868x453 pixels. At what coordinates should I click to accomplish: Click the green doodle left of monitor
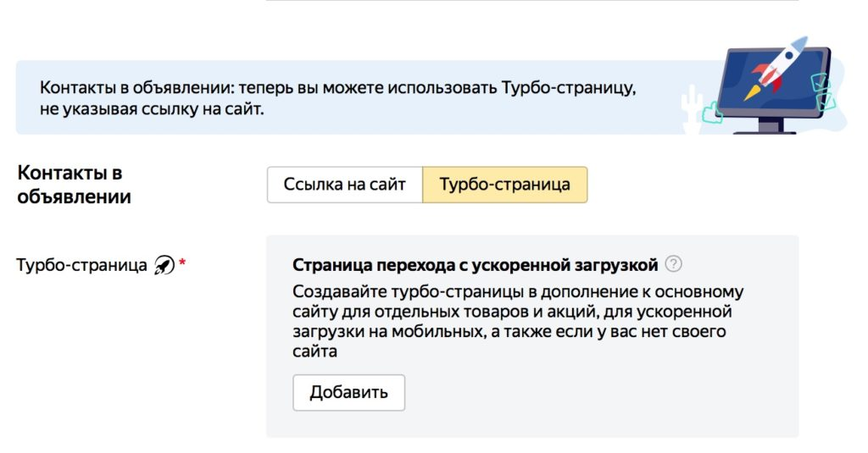(711, 111)
